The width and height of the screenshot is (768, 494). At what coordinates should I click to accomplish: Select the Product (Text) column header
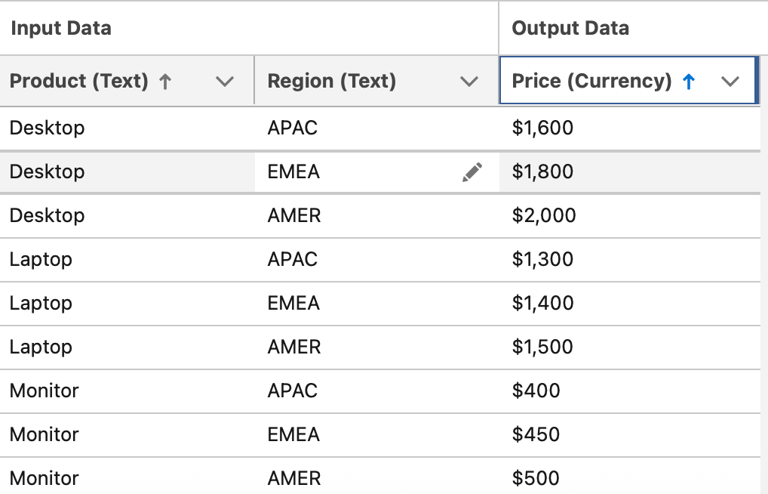pyautogui.click(x=80, y=82)
